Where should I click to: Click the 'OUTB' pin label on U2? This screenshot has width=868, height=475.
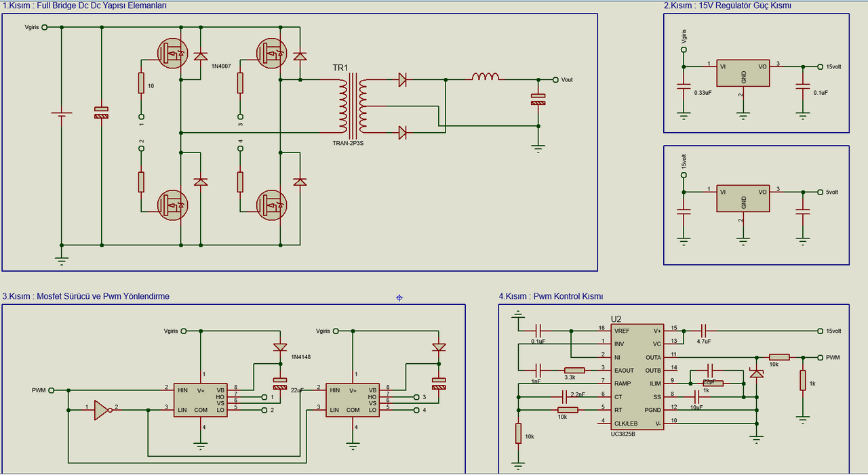tap(652, 370)
